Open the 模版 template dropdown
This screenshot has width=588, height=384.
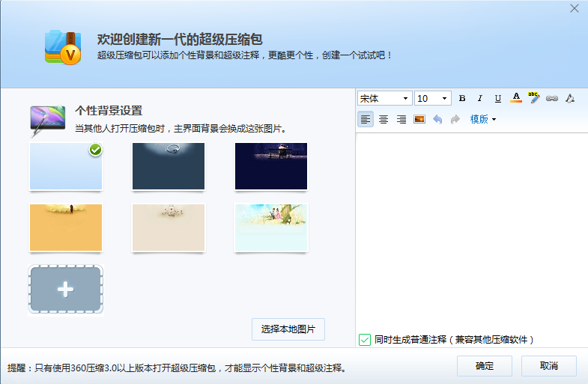pyautogui.click(x=483, y=120)
